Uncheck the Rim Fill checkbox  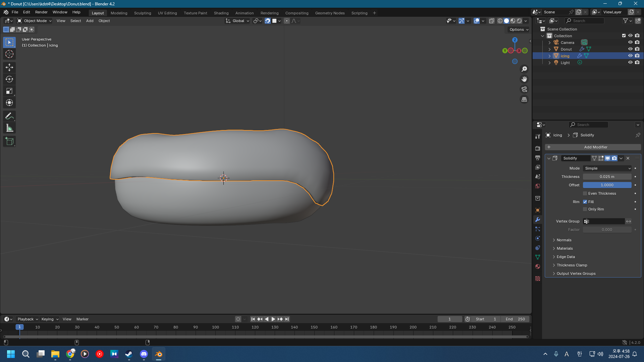(585, 202)
